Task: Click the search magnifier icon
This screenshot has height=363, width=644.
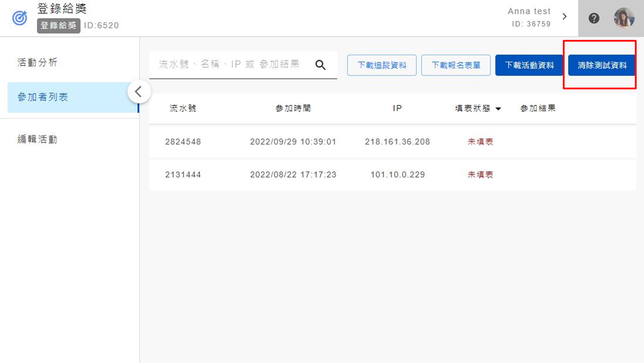Action: coord(320,65)
